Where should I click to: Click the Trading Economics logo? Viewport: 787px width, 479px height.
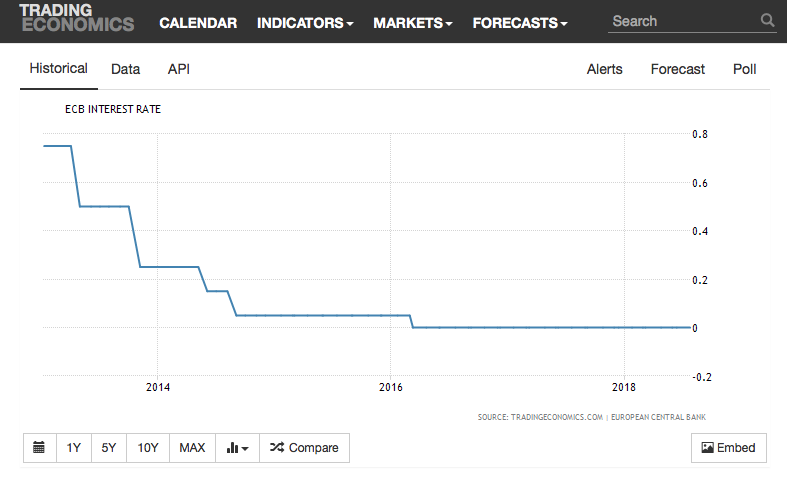(x=77, y=18)
